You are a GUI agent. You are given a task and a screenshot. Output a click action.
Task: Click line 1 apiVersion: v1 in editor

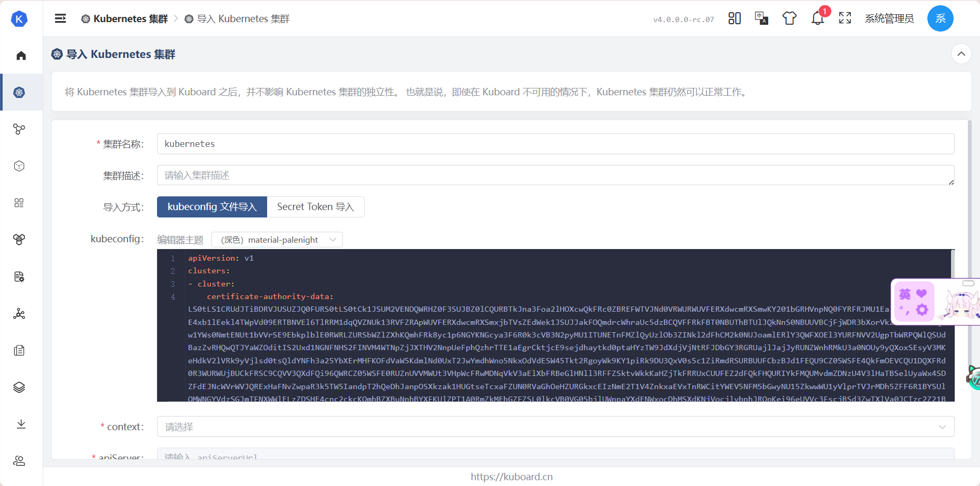coord(221,258)
